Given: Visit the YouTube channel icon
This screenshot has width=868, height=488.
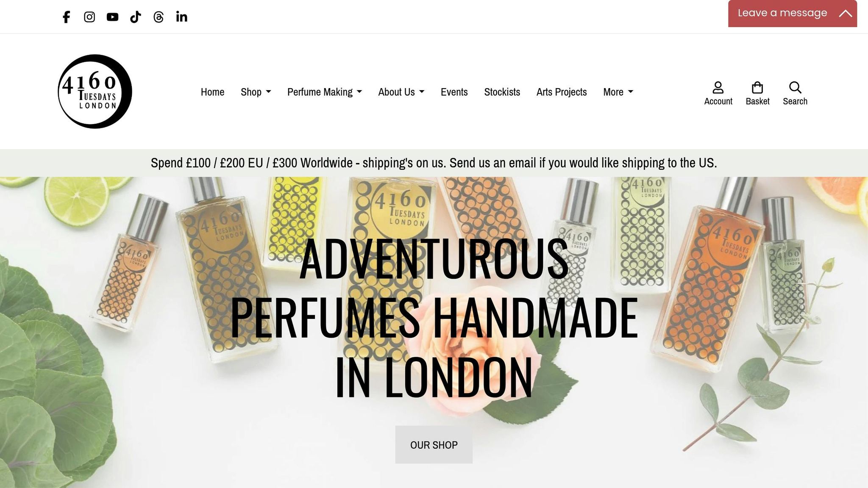Looking at the screenshot, I should click(112, 17).
